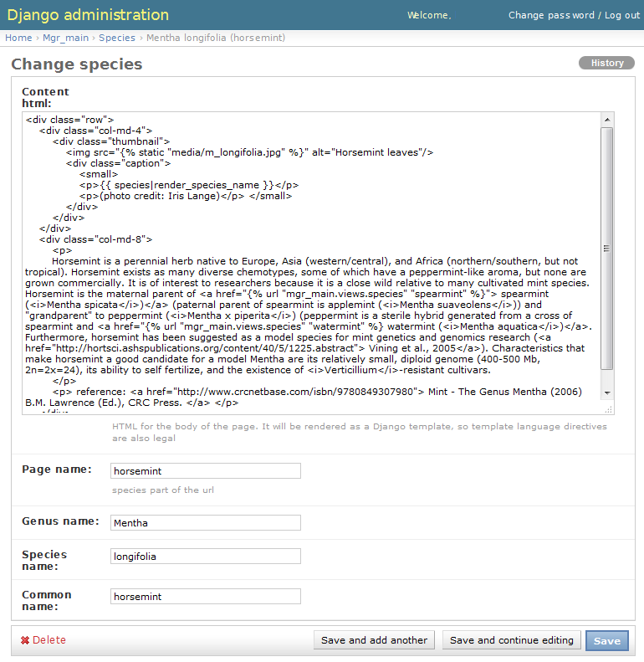Image resolution: width=644 pixels, height=662 pixels.
Task: Go to Home breadcrumb
Action: [x=18, y=38]
